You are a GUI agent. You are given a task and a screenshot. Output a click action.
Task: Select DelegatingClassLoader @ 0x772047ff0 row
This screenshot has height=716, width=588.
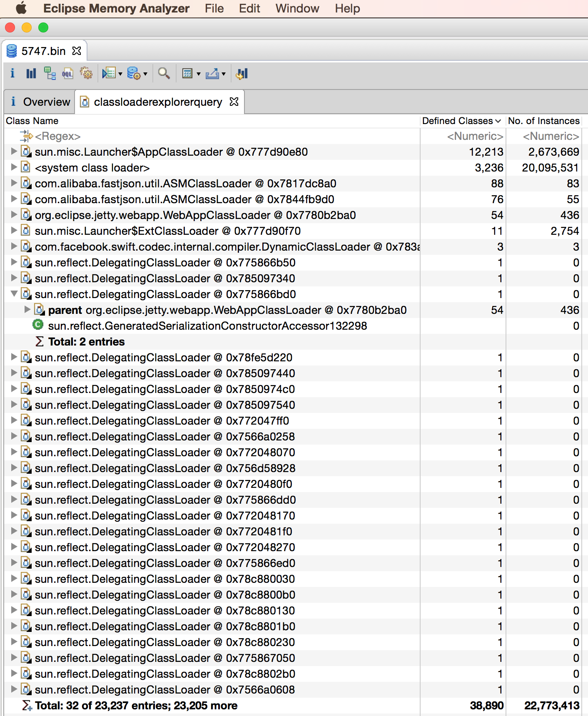[293, 421]
